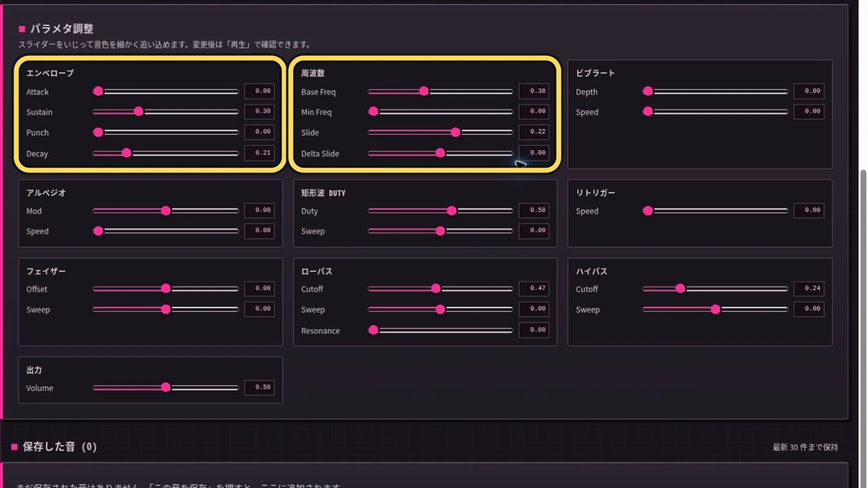The height and width of the screenshot is (488, 868).
Task: Click the ビブラート Depth value field
Action: point(809,91)
